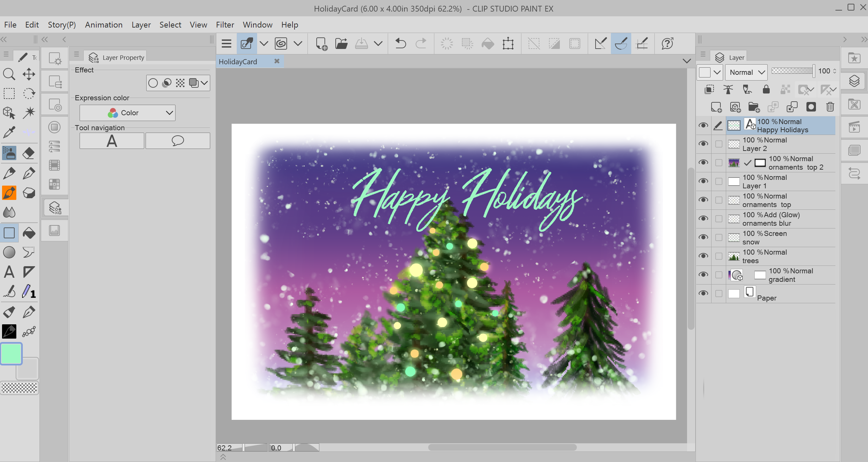Viewport: 868px width, 462px height.
Task: Click New Raster Layer icon in Layer panel
Action: [x=716, y=107]
